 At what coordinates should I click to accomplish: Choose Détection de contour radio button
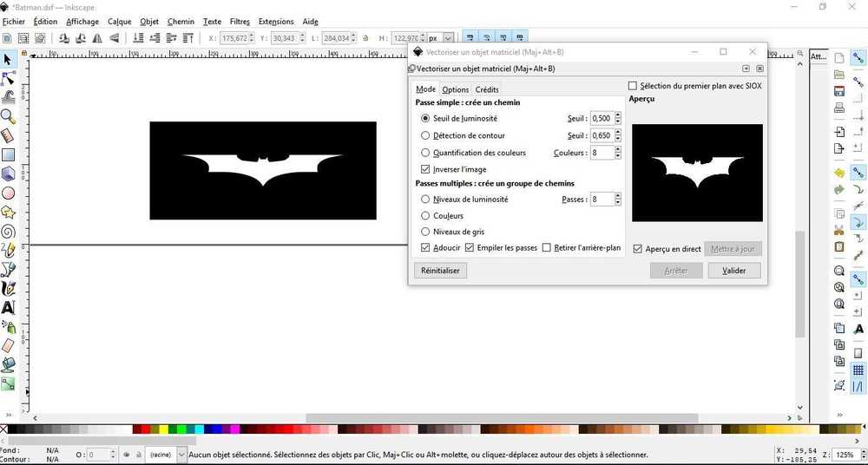click(x=425, y=135)
